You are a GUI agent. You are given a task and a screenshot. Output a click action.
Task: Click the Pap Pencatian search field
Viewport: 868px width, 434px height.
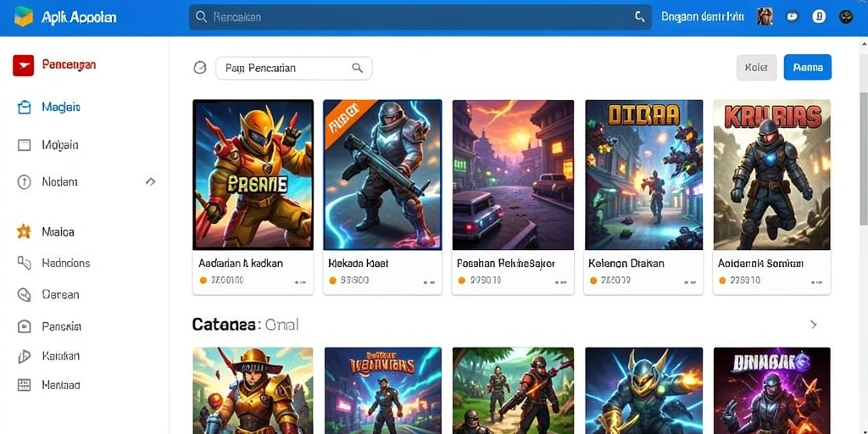[x=294, y=68]
